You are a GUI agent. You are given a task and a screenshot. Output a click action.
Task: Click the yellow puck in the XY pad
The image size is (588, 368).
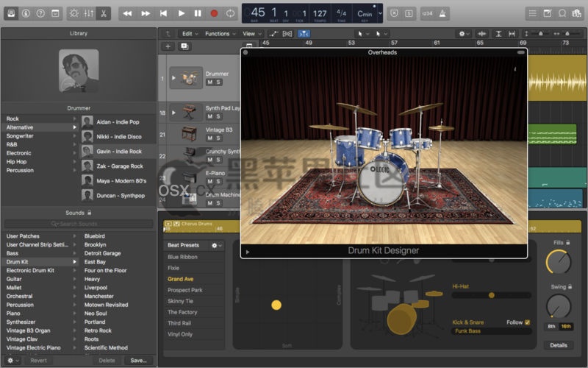[276, 305]
